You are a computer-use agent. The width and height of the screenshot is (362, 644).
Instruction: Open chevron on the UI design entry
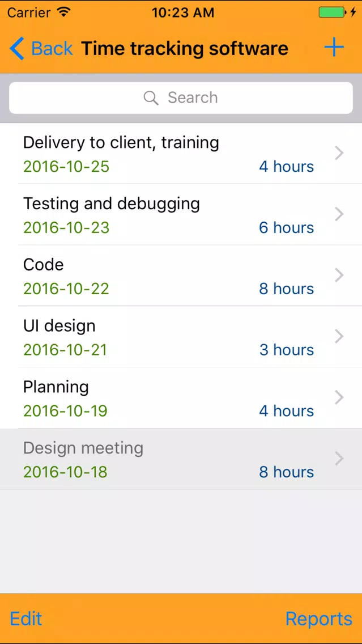point(339,337)
